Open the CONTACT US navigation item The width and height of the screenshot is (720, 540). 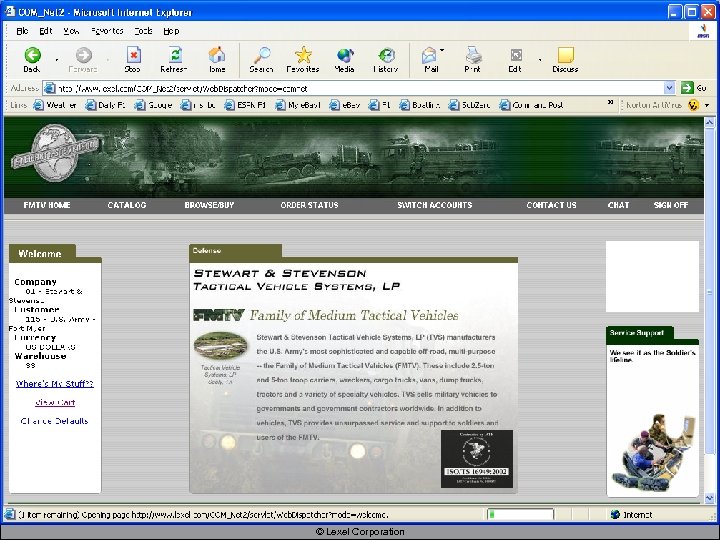551,205
